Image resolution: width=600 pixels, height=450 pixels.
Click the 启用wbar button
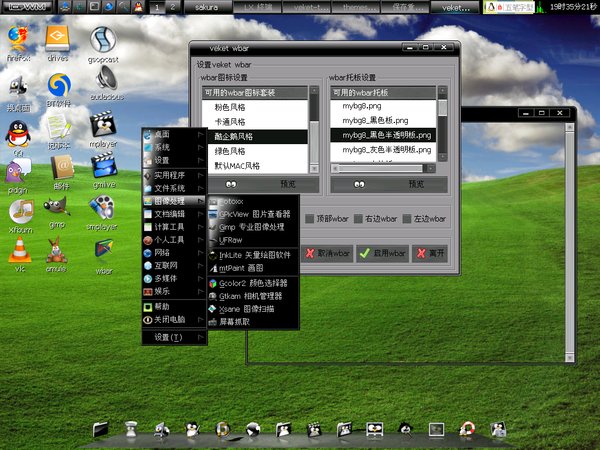381,253
